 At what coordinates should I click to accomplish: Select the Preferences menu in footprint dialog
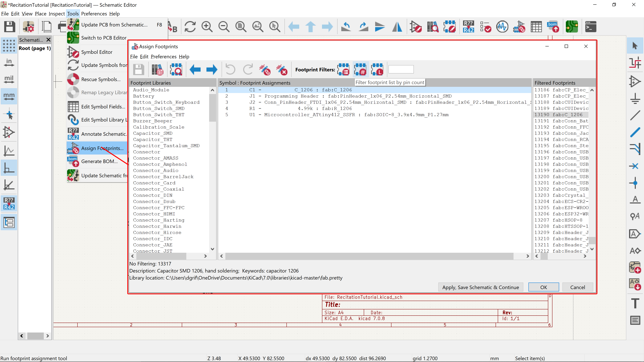coord(163,57)
